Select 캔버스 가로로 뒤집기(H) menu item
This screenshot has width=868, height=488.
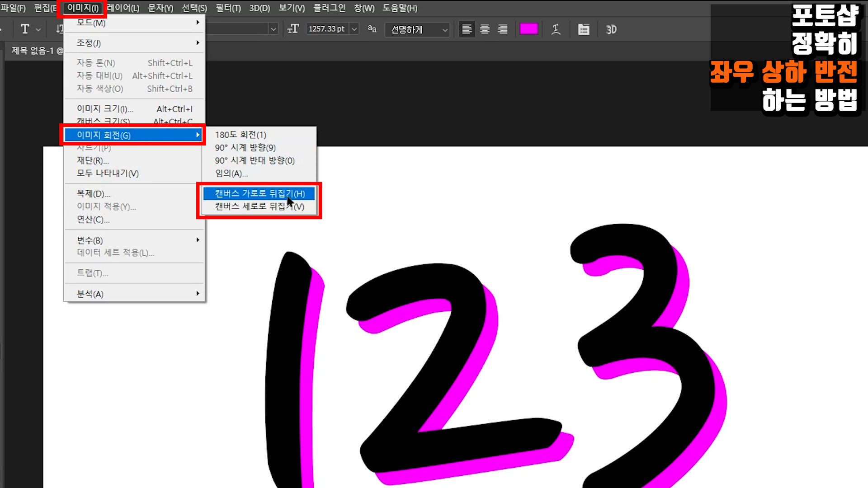pyautogui.click(x=259, y=193)
